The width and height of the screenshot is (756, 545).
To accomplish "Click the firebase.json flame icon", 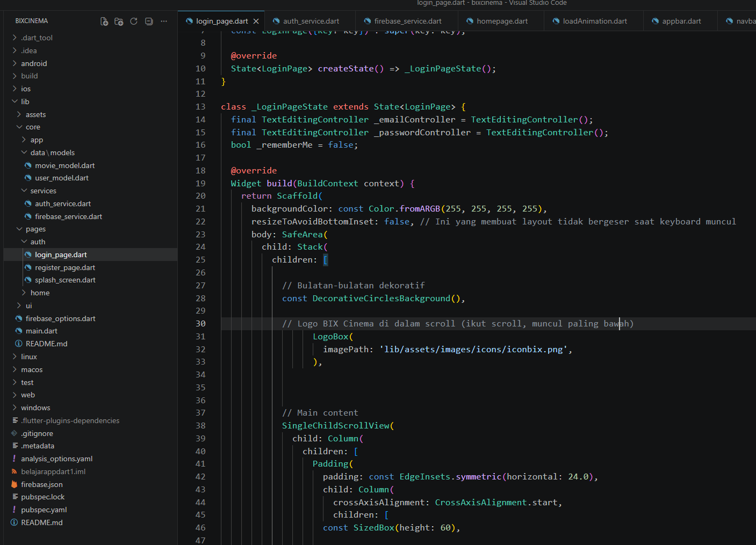I will 15,484.
